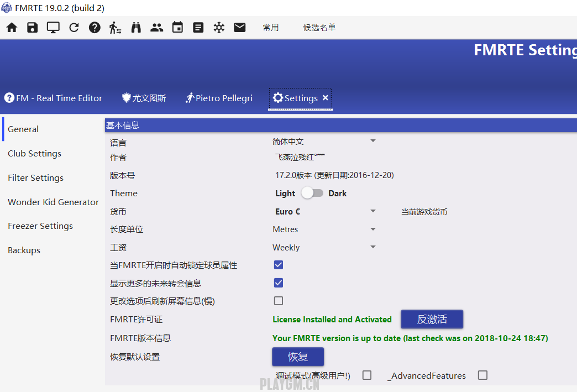Click the 飞燕泣残红 author name
This screenshot has height=392, width=577.
click(300, 157)
